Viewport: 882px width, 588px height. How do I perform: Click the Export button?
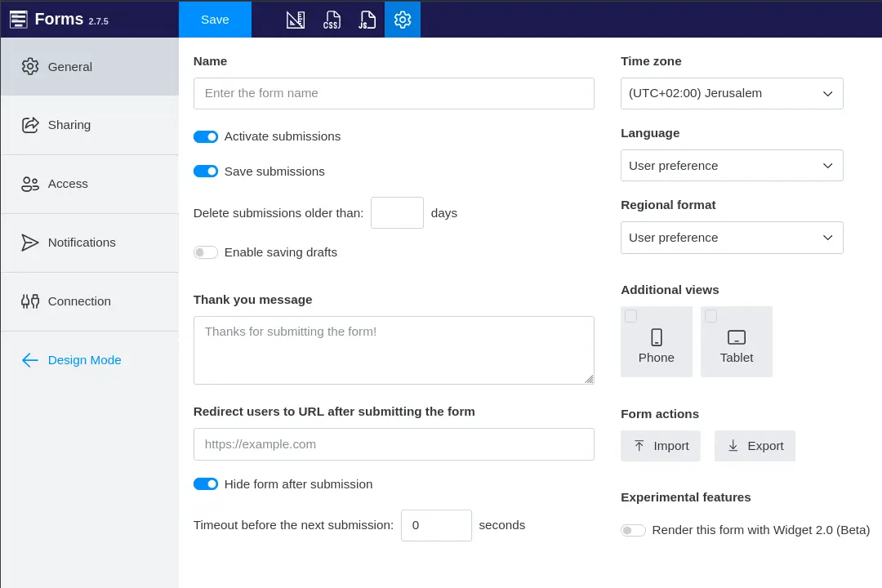tap(755, 446)
